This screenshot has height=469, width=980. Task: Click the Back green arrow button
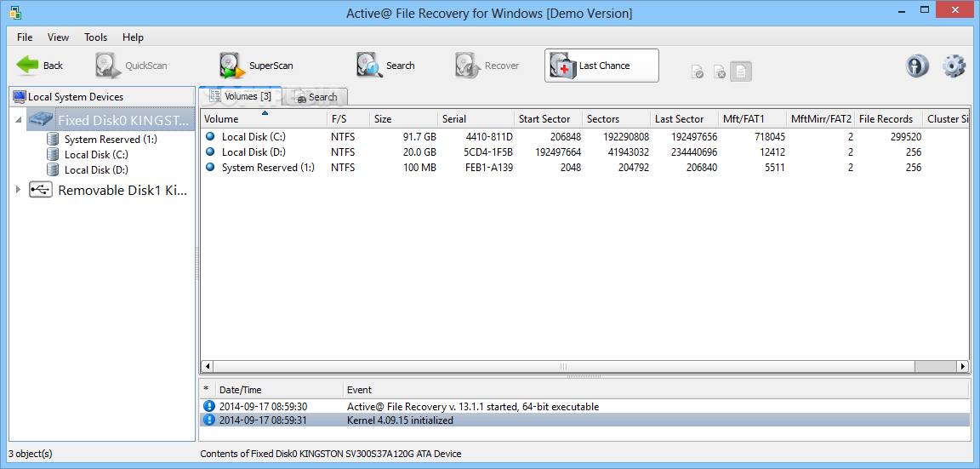click(39, 66)
